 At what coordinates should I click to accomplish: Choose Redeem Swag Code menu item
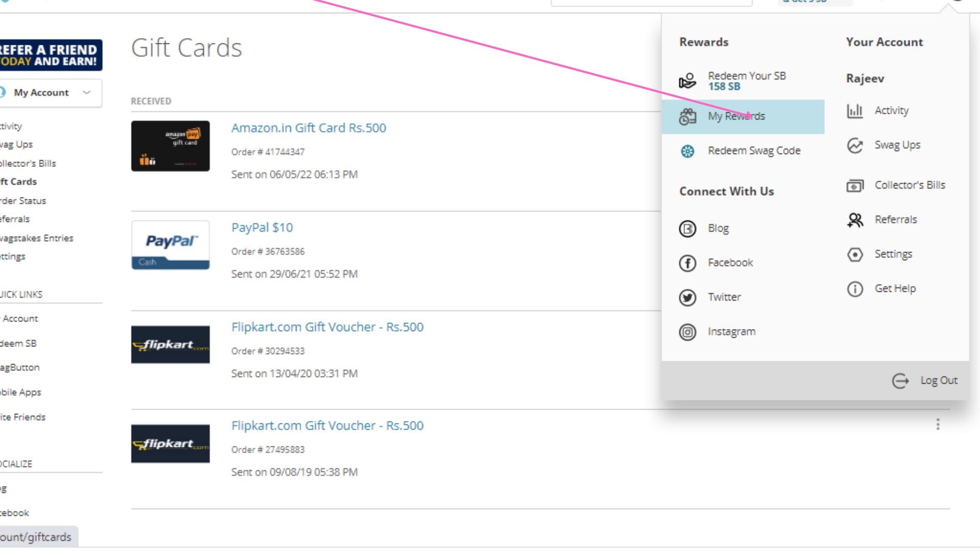743,151
